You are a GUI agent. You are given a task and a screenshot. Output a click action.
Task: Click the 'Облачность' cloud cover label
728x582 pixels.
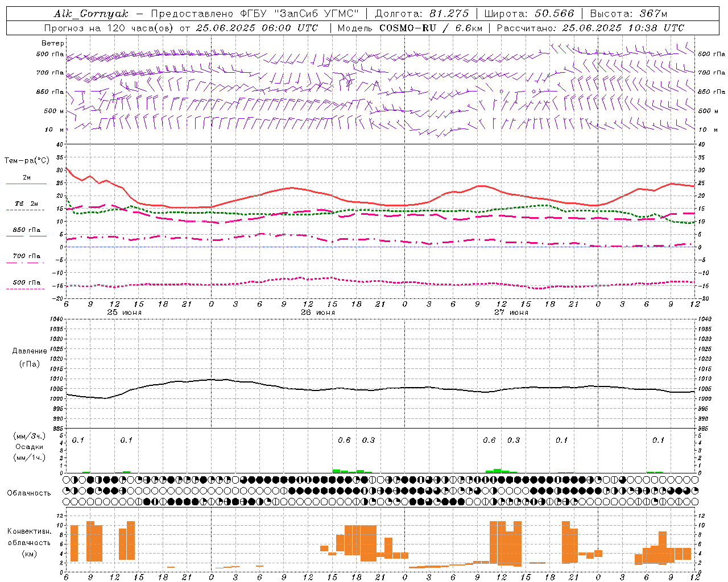tap(29, 493)
